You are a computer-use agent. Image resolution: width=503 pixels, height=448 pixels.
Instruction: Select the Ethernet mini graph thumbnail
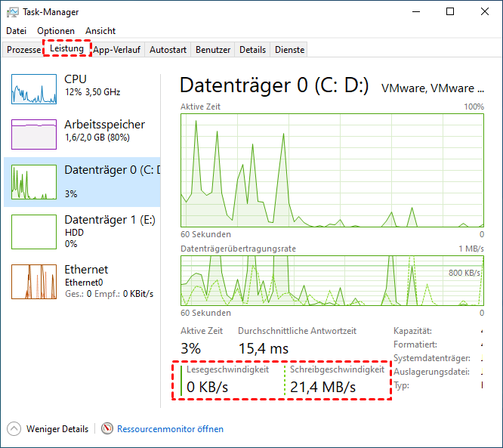(34, 282)
